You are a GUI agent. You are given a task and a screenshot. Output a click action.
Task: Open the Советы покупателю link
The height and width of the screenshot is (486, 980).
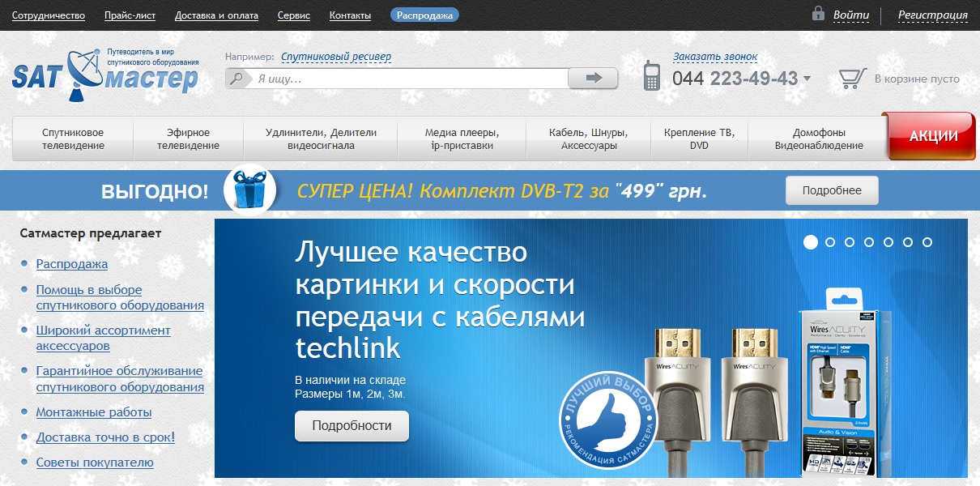point(95,463)
